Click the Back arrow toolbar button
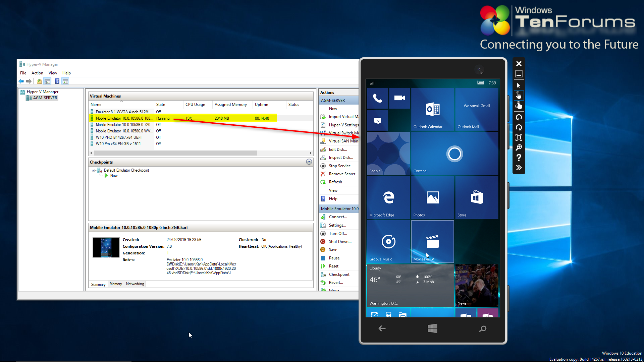The height and width of the screenshot is (362, 644). [x=21, y=81]
